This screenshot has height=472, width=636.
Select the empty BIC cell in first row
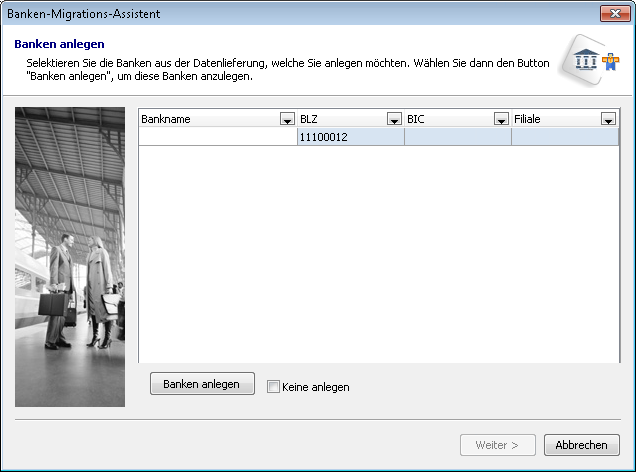click(x=457, y=137)
